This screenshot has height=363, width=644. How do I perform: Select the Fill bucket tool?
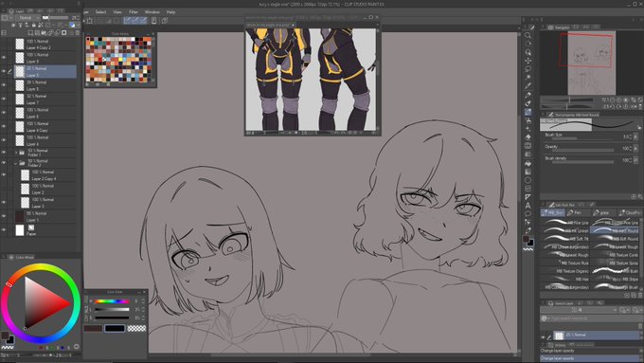[x=528, y=163]
